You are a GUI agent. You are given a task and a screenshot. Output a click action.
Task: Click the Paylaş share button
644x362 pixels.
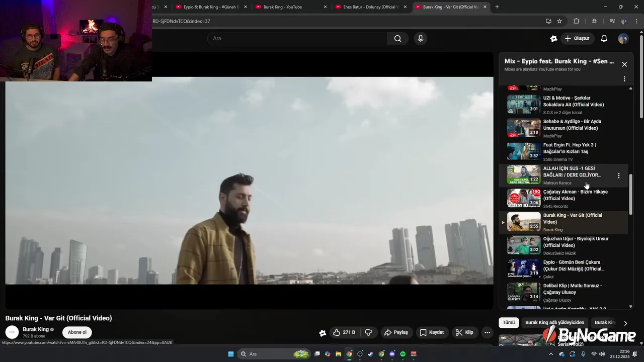(x=396, y=332)
